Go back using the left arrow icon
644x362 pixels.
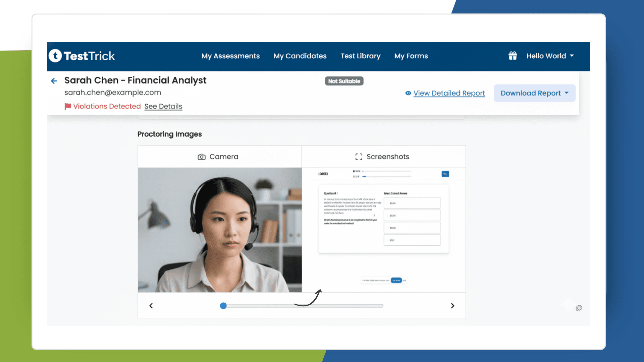[x=54, y=81]
